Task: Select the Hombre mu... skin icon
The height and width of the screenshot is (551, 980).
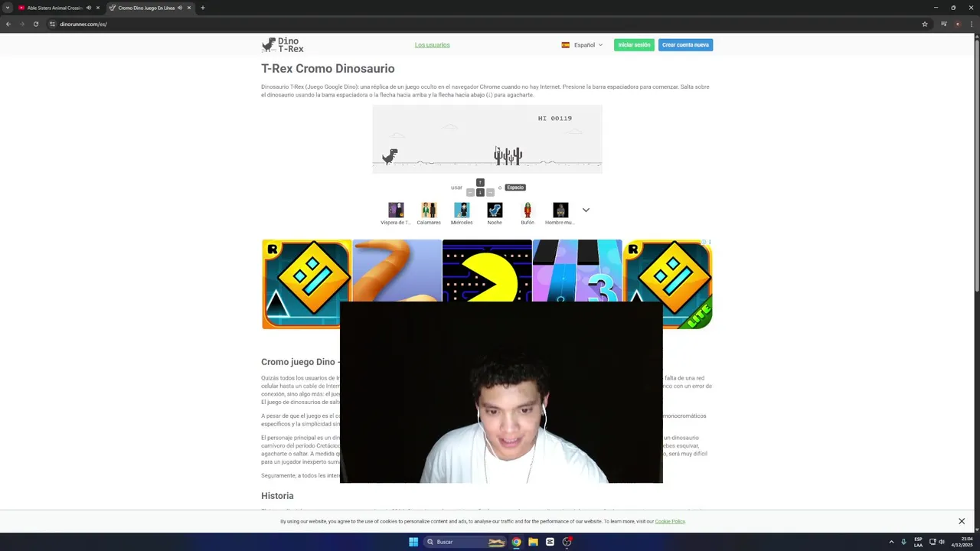Action: (x=560, y=210)
